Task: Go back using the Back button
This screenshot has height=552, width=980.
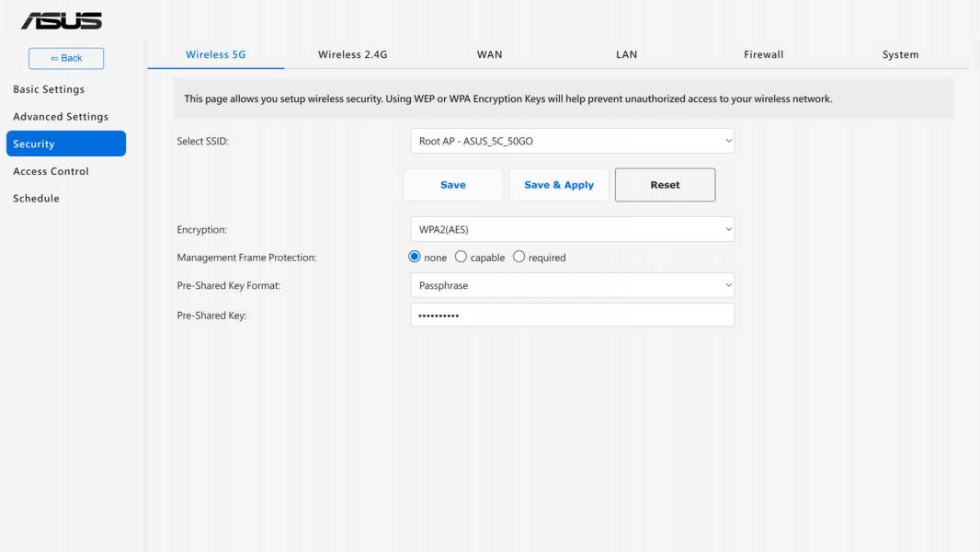Action: pos(66,58)
